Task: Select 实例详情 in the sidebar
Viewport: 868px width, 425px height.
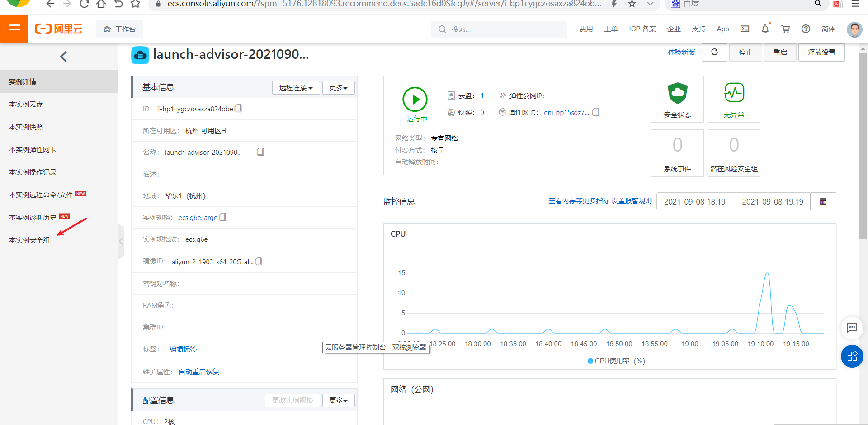Action: pyautogui.click(x=59, y=81)
